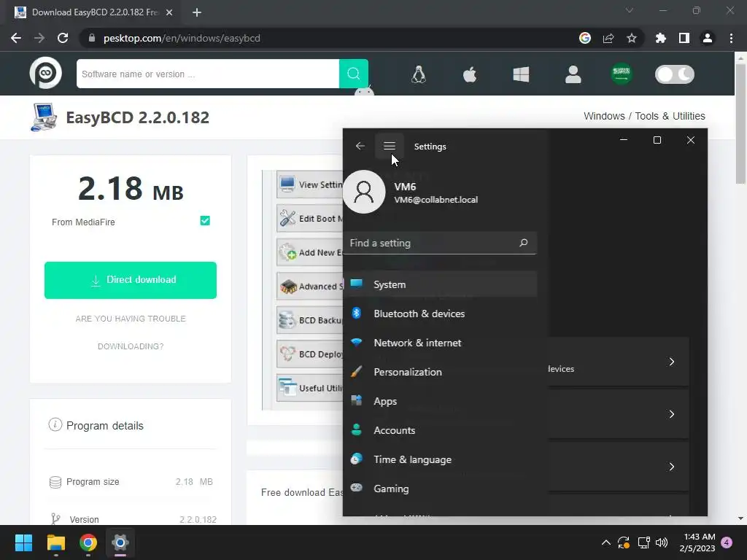Screen dimensions: 747x560
Task: Reload the page in Chrome
Action: click(63, 38)
